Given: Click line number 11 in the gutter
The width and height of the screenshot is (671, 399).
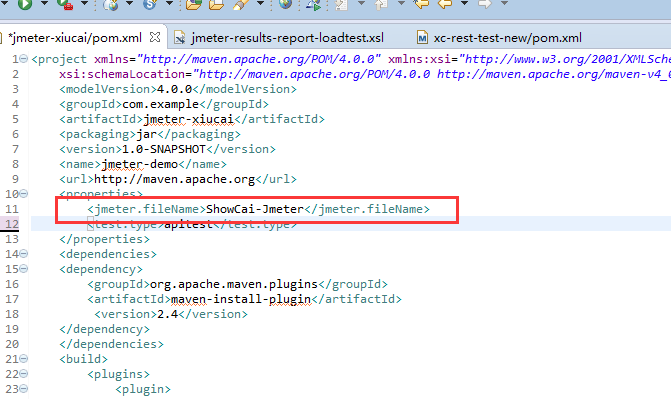Looking at the screenshot, I should click(12, 209).
